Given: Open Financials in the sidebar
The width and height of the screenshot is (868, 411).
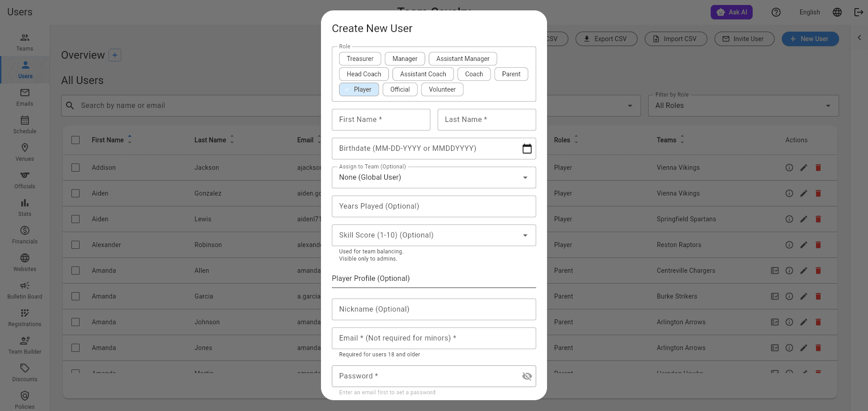Looking at the screenshot, I should tap(25, 235).
